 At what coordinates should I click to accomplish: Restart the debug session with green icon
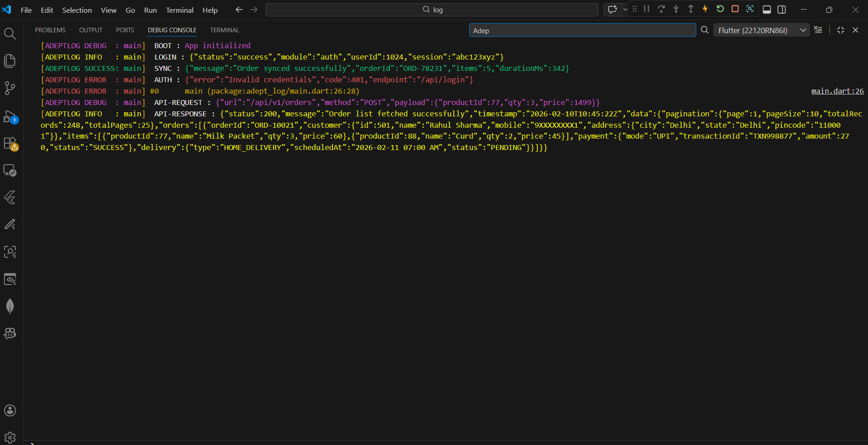click(x=720, y=9)
